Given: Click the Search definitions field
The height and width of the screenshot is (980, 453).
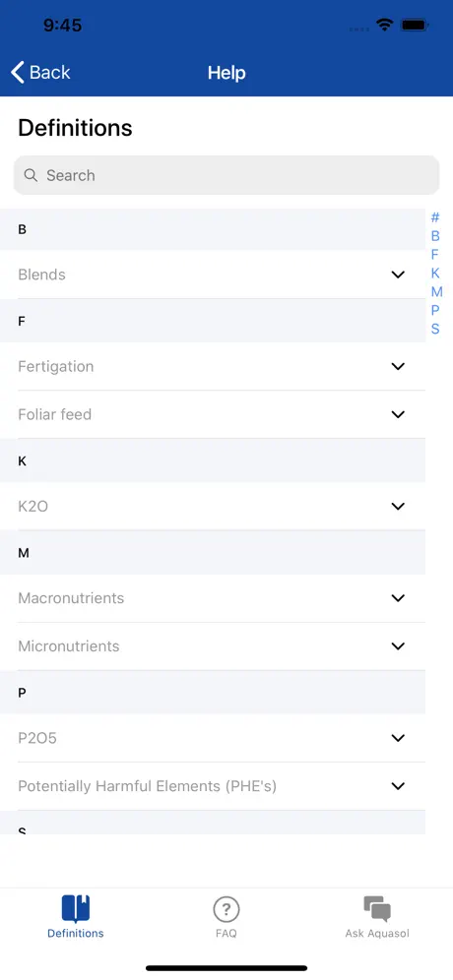Looking at the screenshot, I should pos(226,175).
